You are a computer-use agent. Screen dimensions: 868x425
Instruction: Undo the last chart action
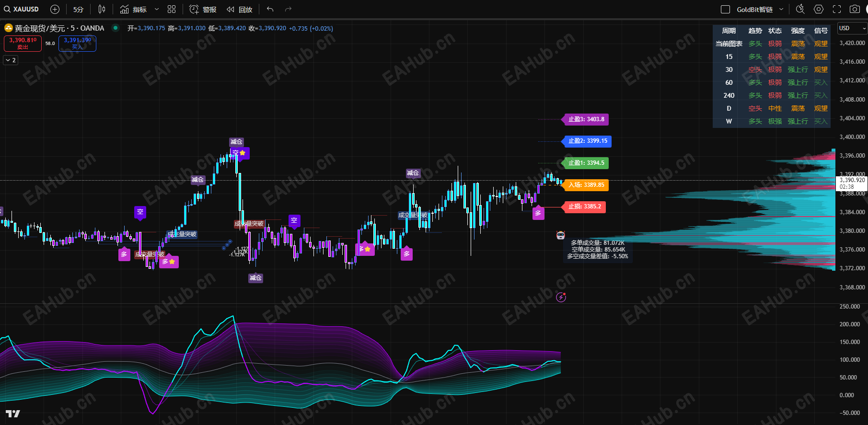pos(270,9)
